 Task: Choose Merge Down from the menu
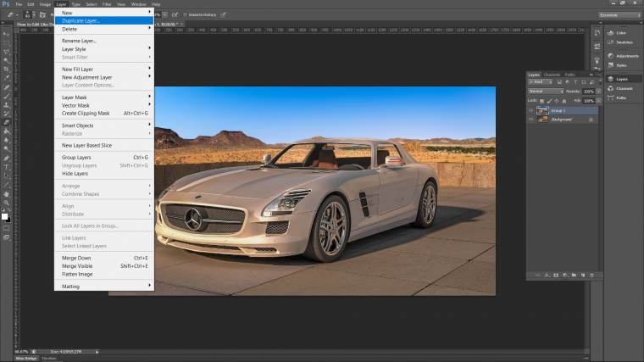click(x=104, y=258)
